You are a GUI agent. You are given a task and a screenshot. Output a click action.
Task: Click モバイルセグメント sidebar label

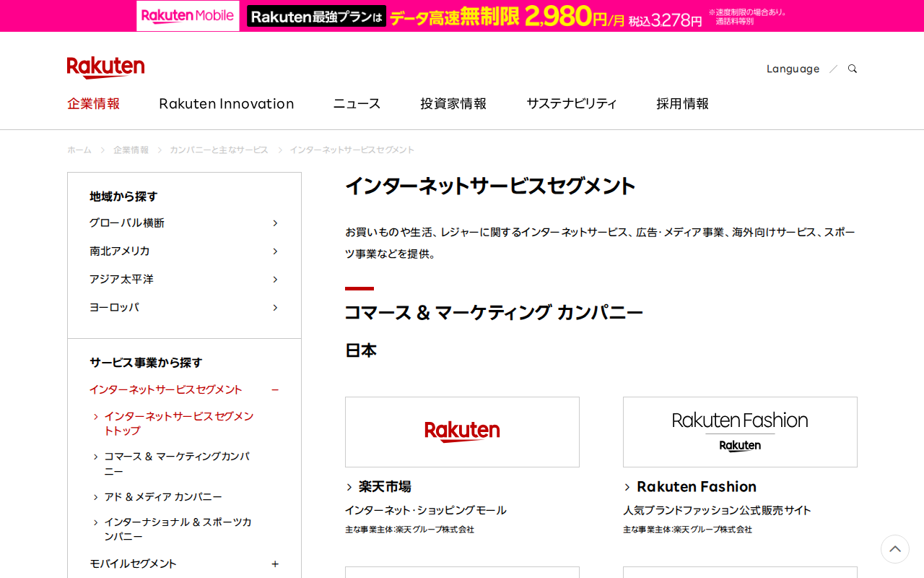click(133, 564)
